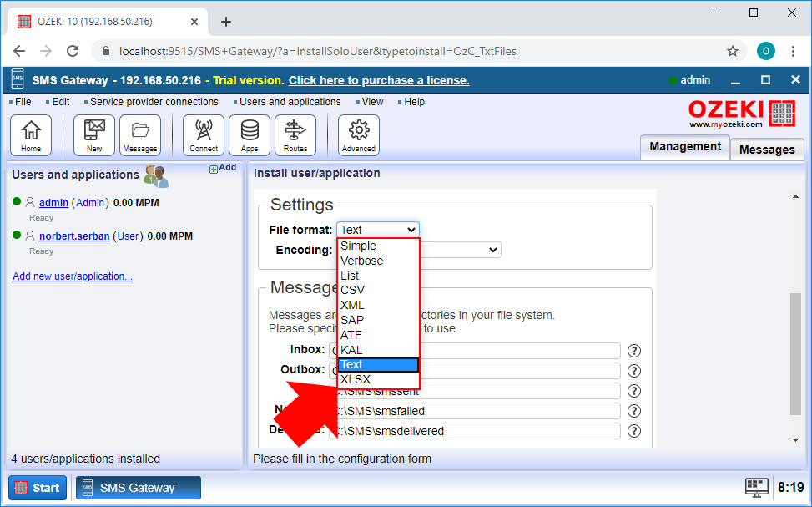The width and height of the screenshot is (812, 507).
Task: Click the New message toolbar icon
Action: coord(94,135)
